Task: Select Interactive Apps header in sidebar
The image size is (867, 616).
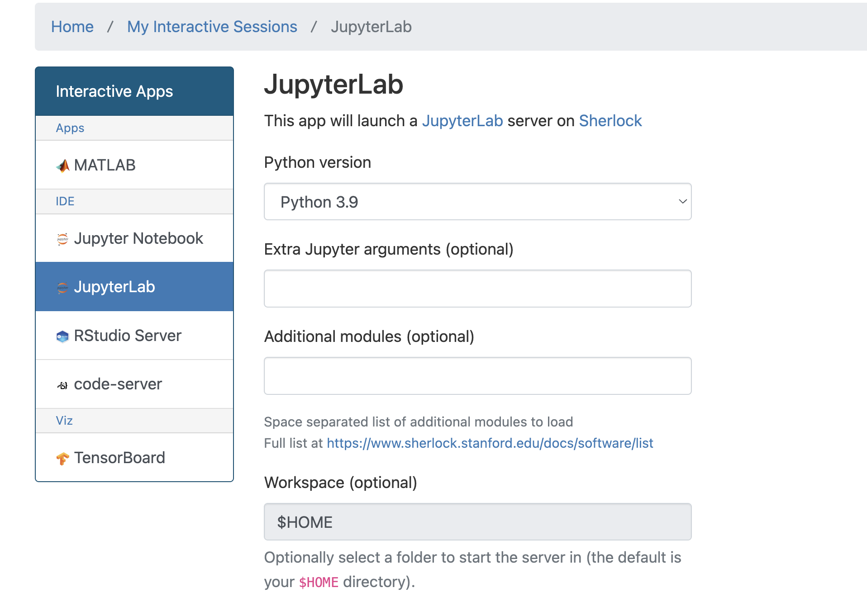Action: [114, 91]
